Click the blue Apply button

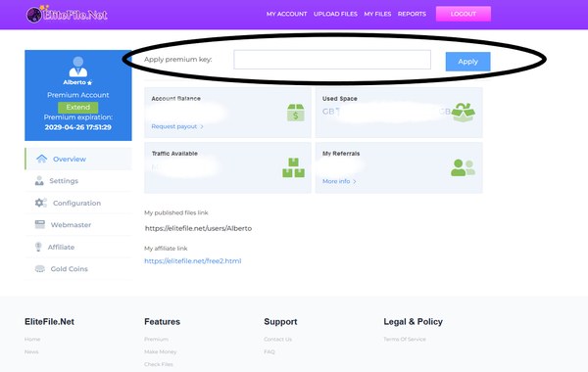pyautogui.click(x=467, y=62)
